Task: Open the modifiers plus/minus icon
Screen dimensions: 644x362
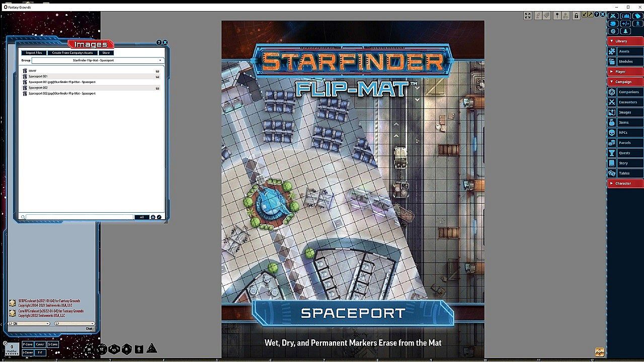Action: coord(625,24)
